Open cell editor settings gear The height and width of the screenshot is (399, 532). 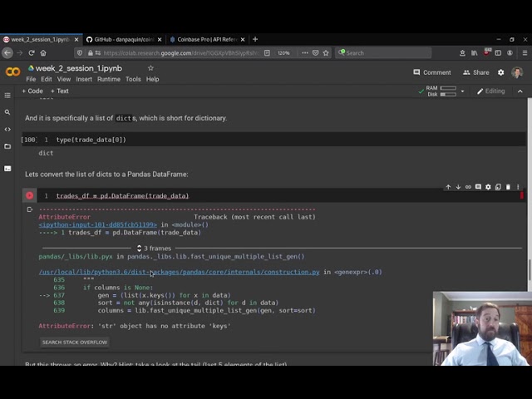tap(488, 187)
